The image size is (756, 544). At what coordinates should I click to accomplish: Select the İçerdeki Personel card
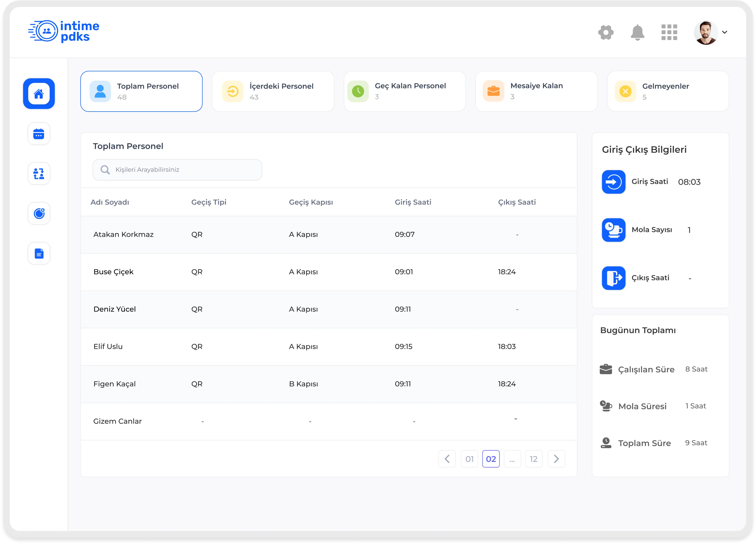click(273, 91)
